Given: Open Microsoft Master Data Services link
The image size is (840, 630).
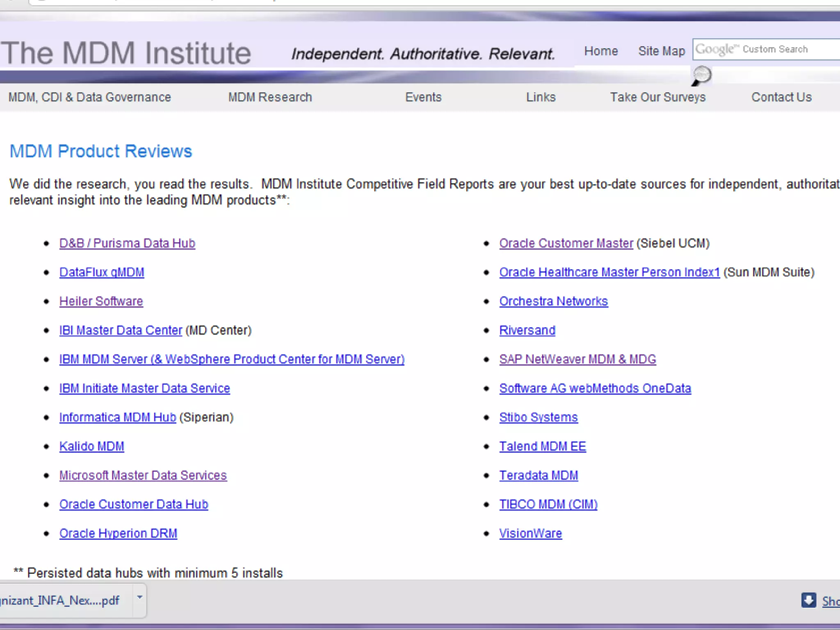Looking at the screenshot, I should coord(143,475).
